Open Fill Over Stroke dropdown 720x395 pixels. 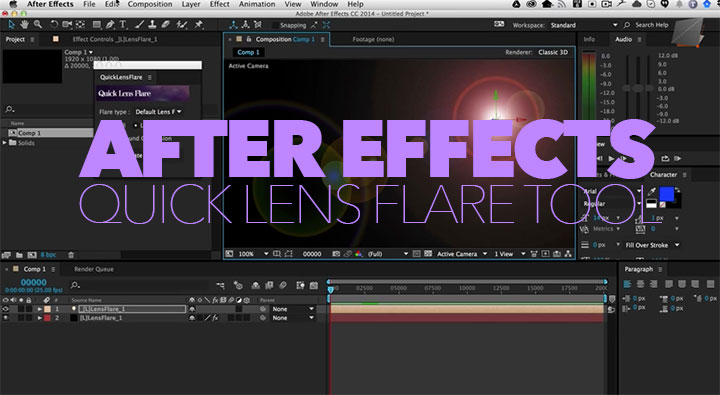652,245
